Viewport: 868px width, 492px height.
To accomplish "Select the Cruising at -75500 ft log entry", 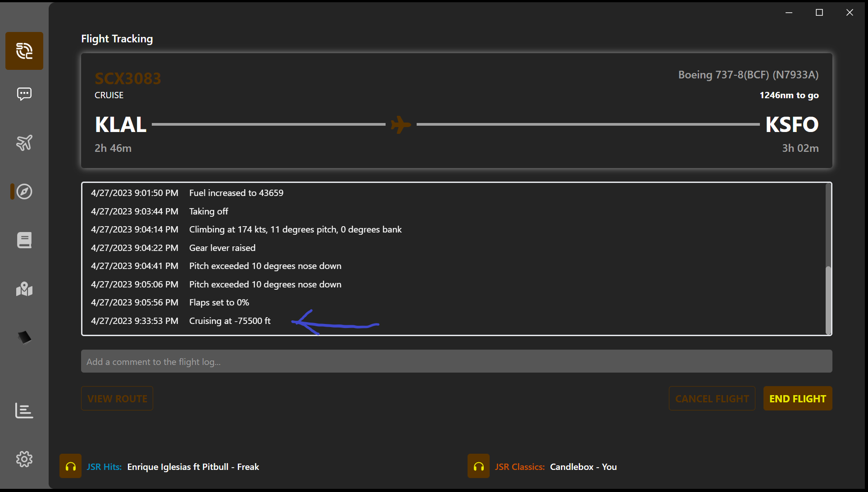I will 230,321.
